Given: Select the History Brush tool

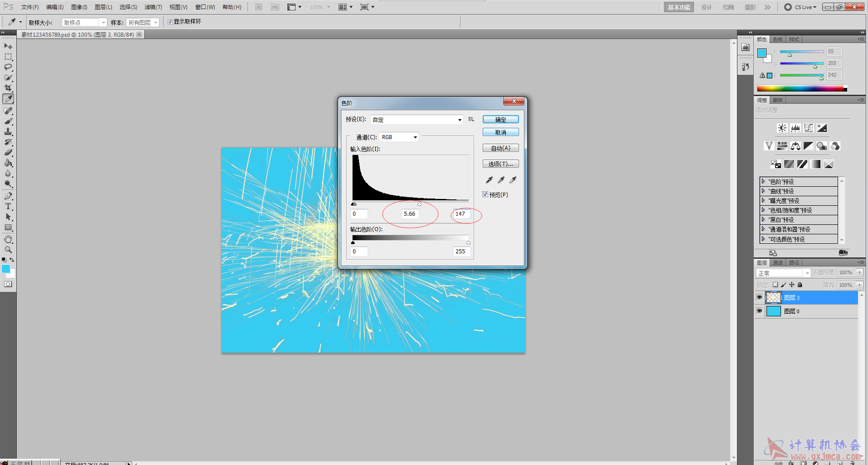Looking at the screenshot, I should [x=8, y=142].
